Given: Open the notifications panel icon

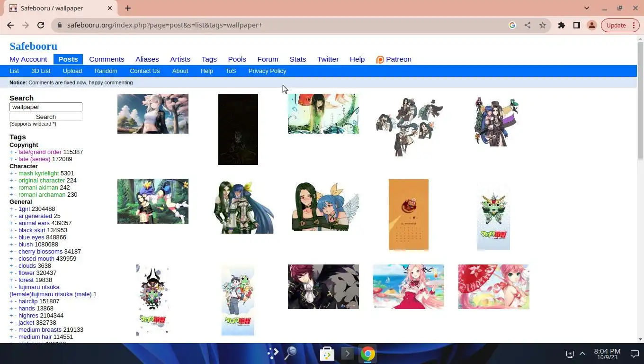Looking at the screenshot, I should point(635,354).
